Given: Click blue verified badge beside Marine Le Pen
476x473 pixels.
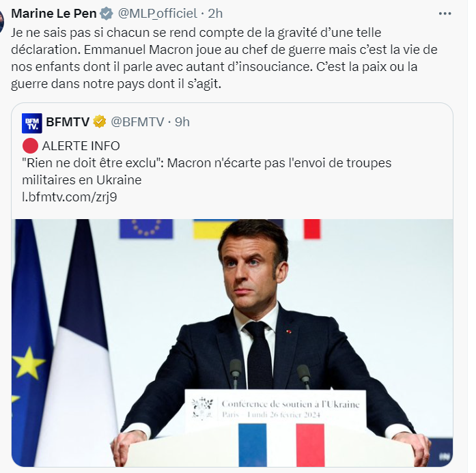Looking at the screenshot, I should (x=107, y=14).
